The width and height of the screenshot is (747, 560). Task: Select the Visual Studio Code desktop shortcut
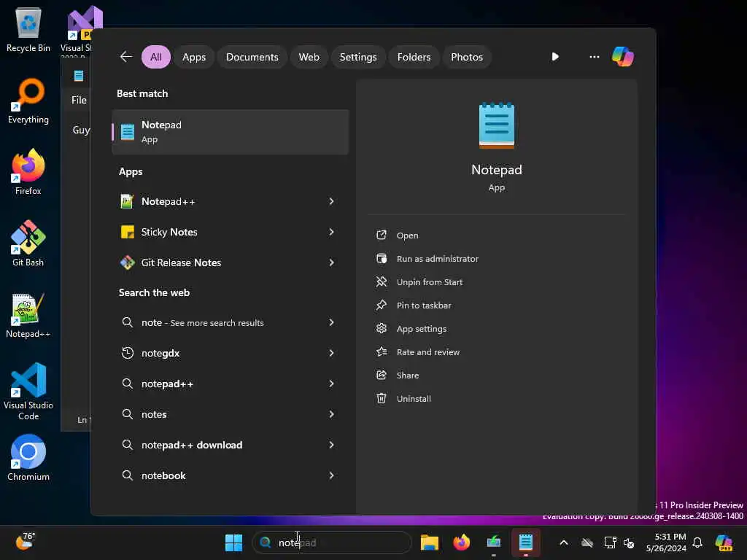coord(28,392)
